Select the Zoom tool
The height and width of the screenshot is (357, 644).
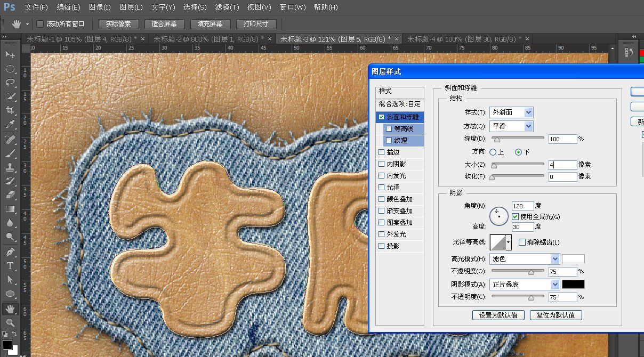coord(10,323)
